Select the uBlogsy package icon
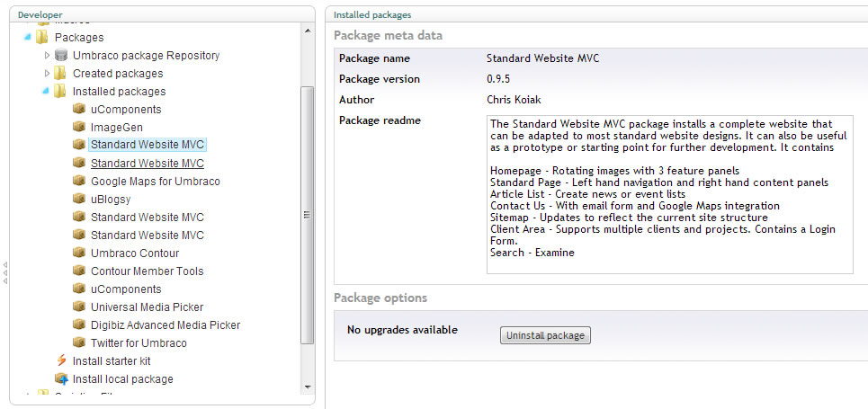This screenshot has width=868, height=409. [x=79, y=200]
